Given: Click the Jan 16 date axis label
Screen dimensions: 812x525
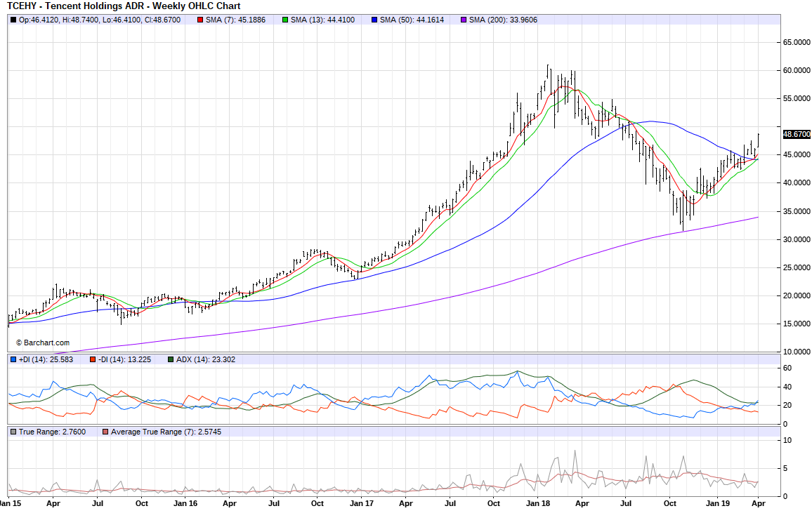Looking at the screenshot, I should point(185,503).
